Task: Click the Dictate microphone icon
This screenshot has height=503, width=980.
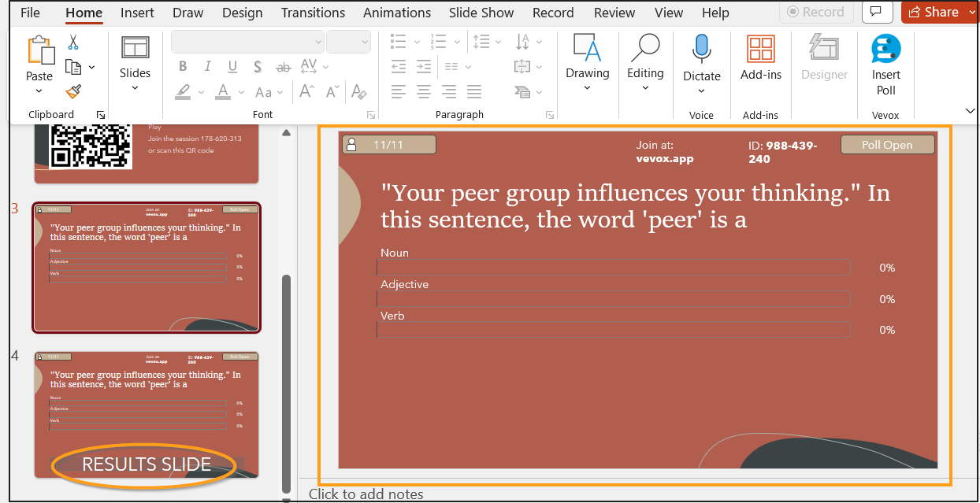Action: 701,50
